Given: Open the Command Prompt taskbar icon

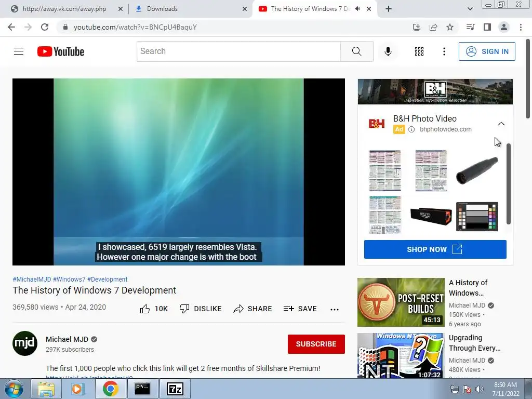Looking at the screenshot, I should pos(142,389).
